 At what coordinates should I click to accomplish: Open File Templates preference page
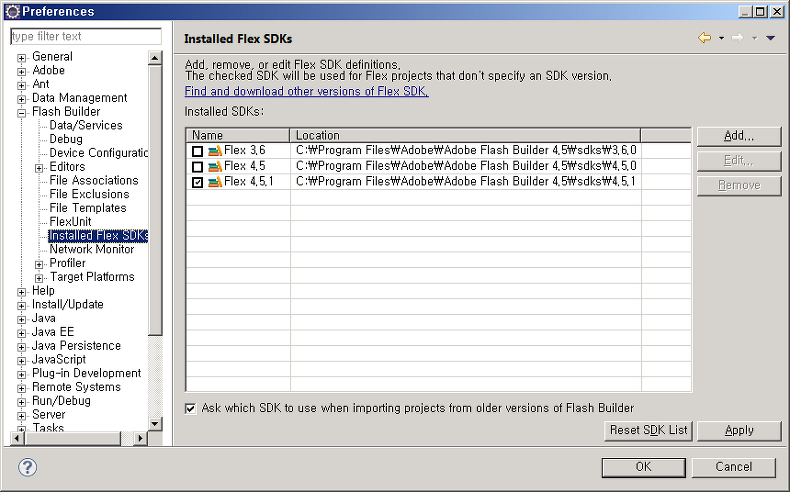pos(88,208)
